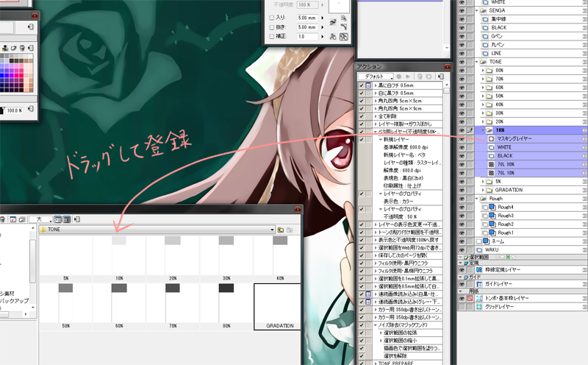Screen dimensions: 588x365
Task: Expand the 20% tone folder
Action: coord(483,121)
